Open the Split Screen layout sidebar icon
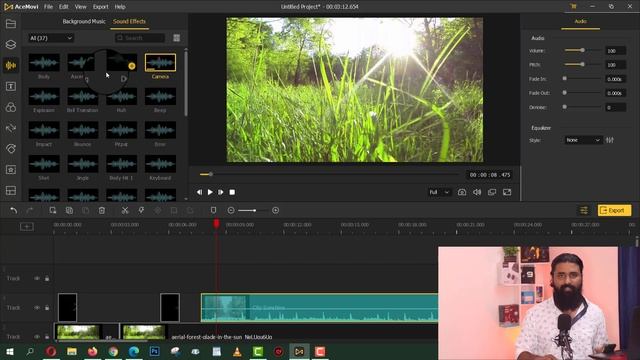Image resolution: width=640 pixels, height=360 pixels. 11,190
